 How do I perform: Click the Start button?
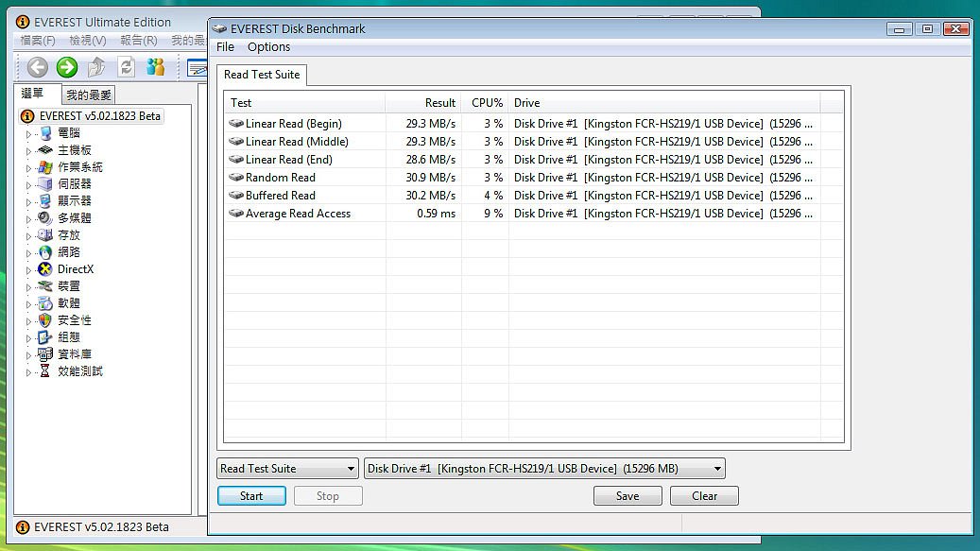pos(251,496)
